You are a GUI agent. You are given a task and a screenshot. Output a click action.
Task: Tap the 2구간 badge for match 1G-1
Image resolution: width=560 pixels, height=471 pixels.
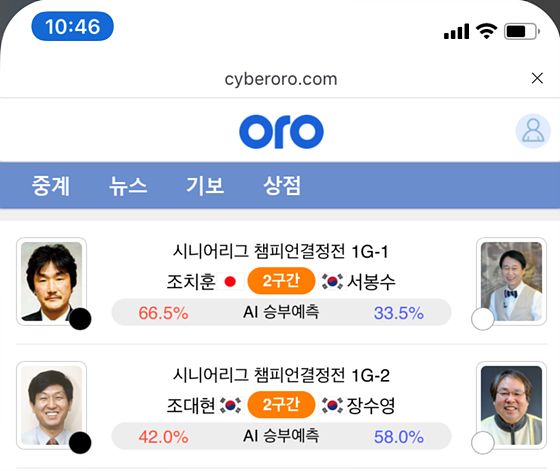point(281,281)
